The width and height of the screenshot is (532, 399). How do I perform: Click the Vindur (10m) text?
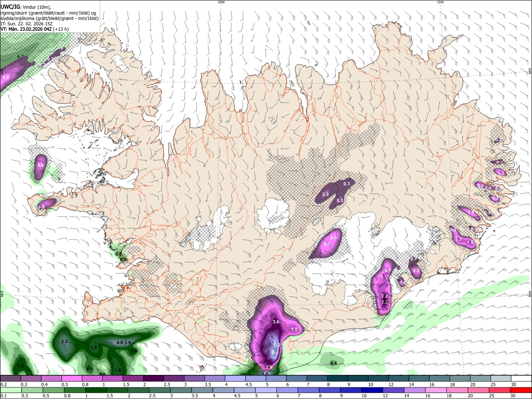(x=37, y=7)
